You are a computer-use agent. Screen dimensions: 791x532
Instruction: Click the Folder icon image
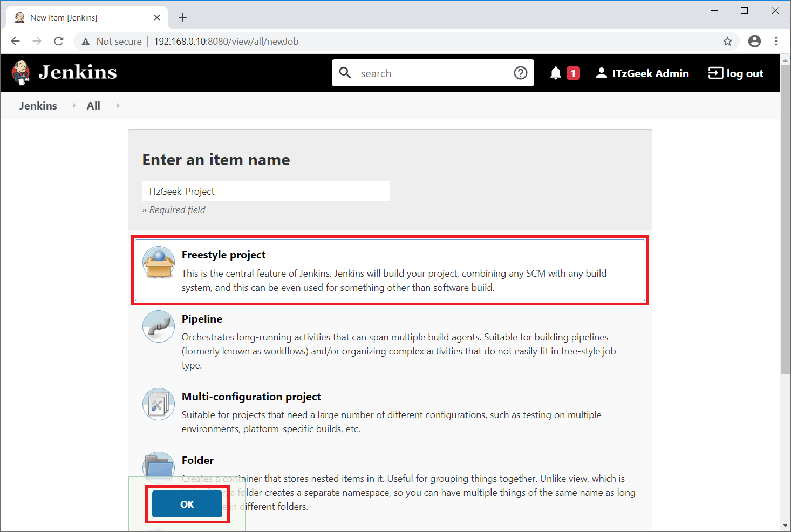159,468
